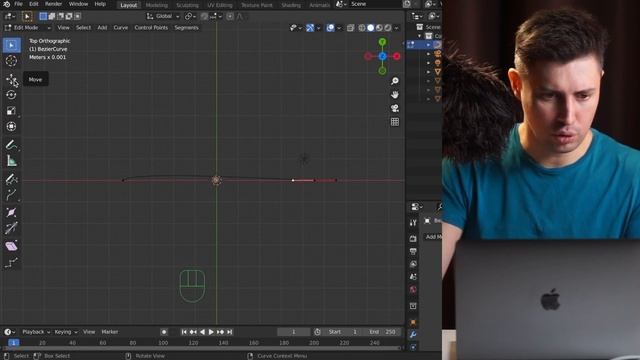Click the red X axis gizmo

click(396, 56)
